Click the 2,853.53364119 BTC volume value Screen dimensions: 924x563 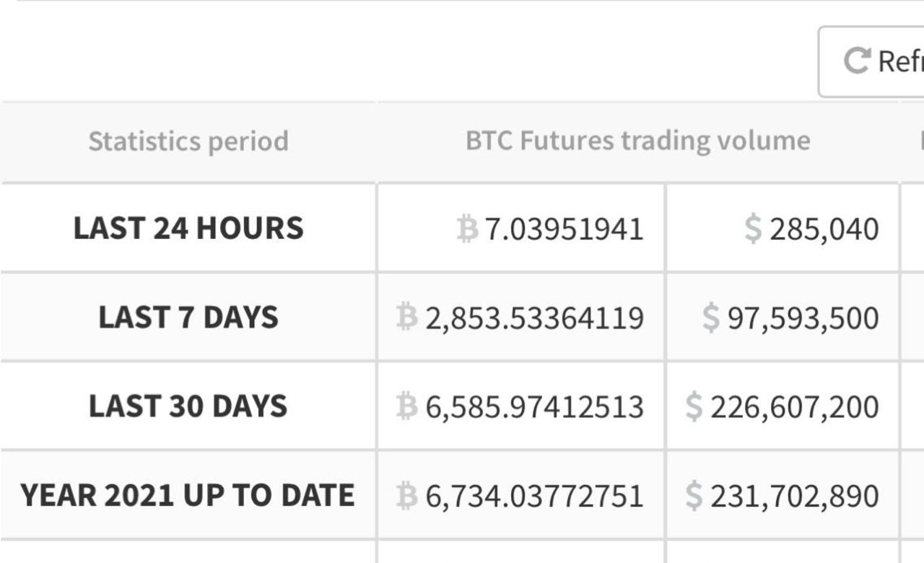pyautogui.click(x=534, y=318)
